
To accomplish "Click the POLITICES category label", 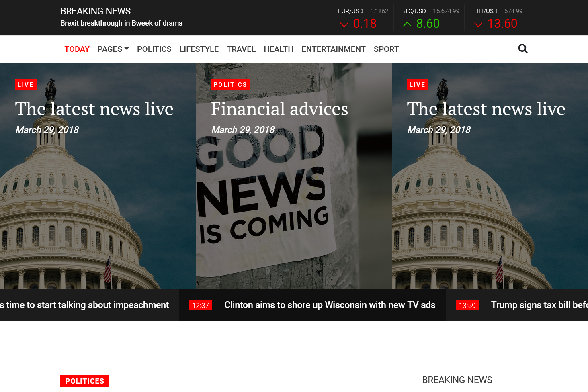I will click(85, 381).
